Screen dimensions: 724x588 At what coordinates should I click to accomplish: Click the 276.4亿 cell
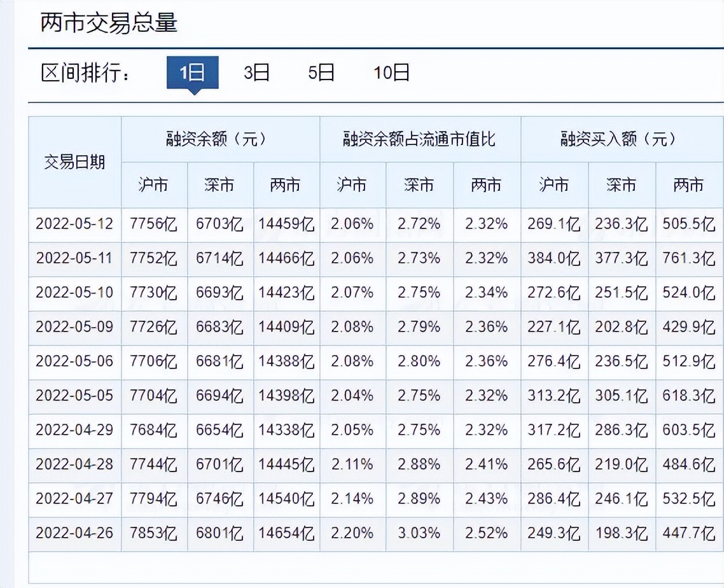[x=554, y=361]
